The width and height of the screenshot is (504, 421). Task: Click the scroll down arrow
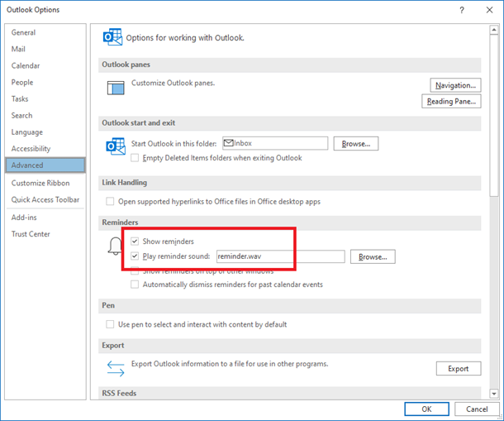494,394
